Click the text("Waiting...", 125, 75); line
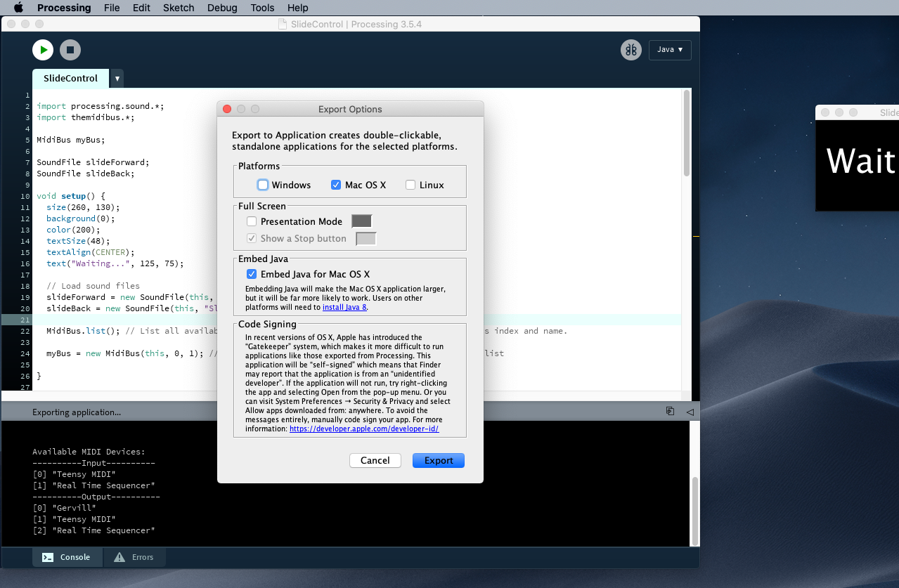899x588 pixels. (x=115, y=263)
